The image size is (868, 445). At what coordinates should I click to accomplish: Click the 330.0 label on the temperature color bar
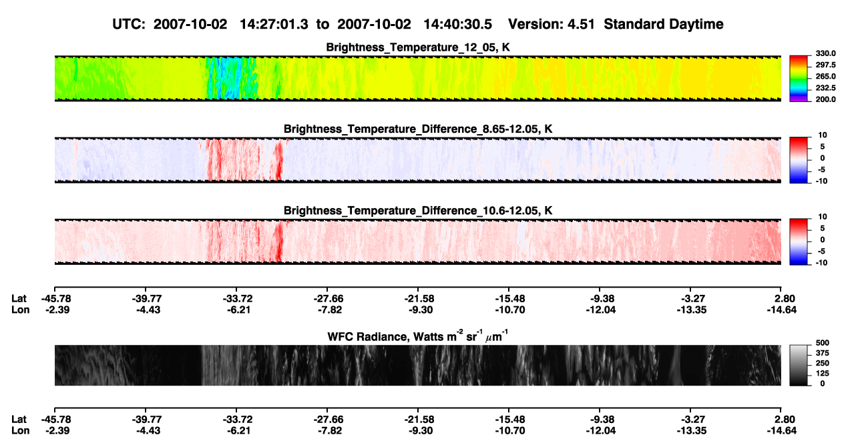click(x=826, y=53)
